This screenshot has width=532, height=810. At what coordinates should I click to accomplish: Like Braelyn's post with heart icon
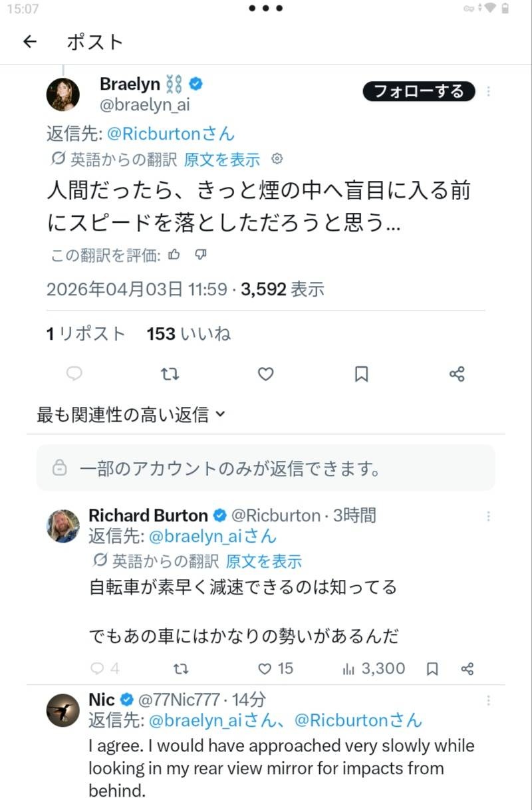click(265, 374)
